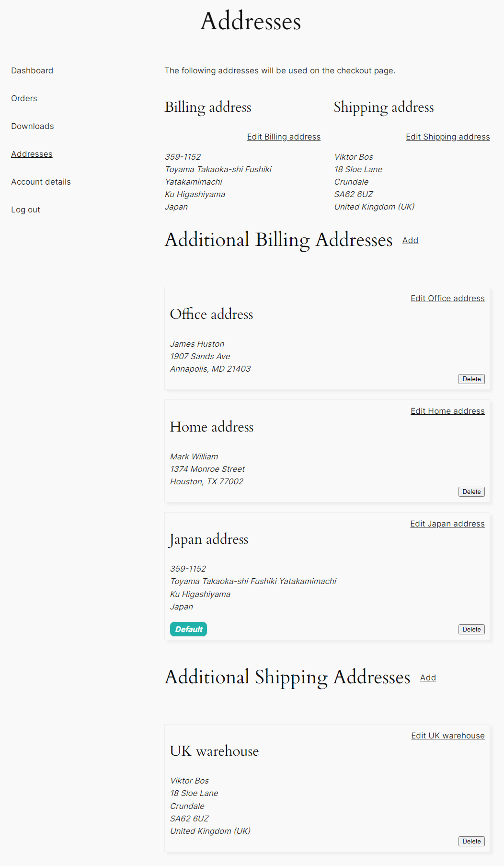Open the Dashboard menu item
The height and width of the screenshot is (866, 504).
(32, 70)
